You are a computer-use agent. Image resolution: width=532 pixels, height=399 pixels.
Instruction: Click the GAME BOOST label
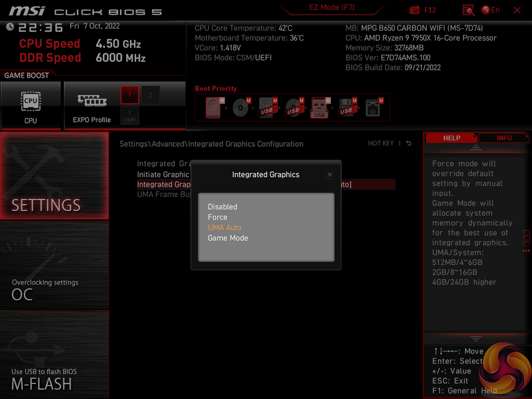27,75
